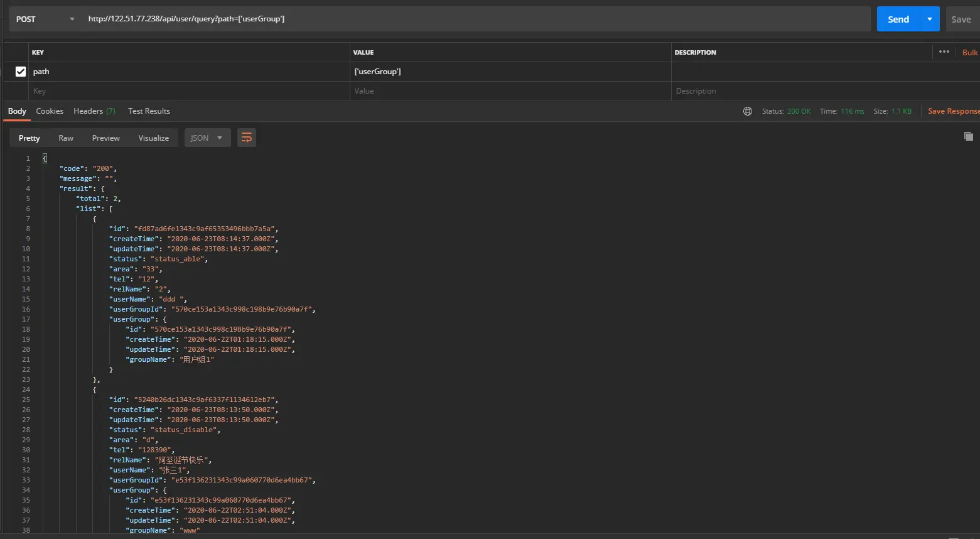Click the copy response icon
The image size is (980, 539).
(x=968, y=136)
